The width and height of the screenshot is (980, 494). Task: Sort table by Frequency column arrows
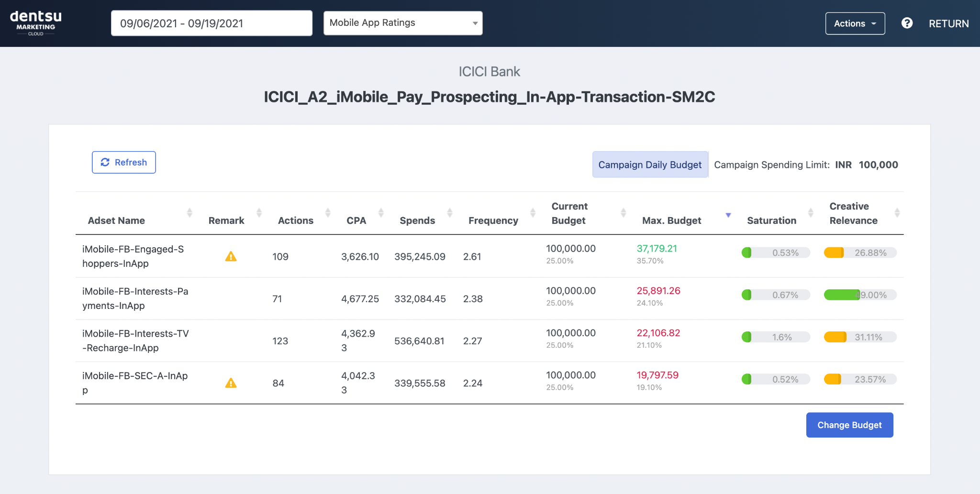533,213
